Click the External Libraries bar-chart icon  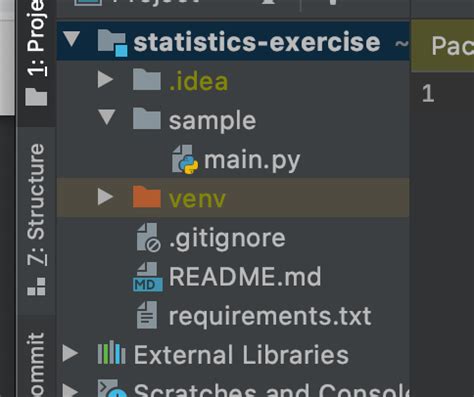pyautogui.click(x=112, y=353)
